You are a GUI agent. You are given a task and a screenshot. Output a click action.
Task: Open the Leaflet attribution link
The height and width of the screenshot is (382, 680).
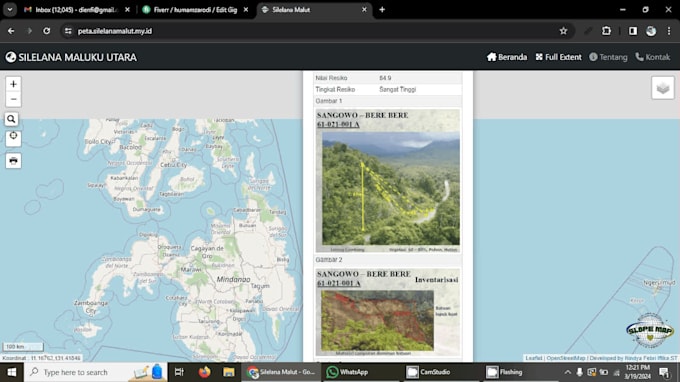pos(534,358)
